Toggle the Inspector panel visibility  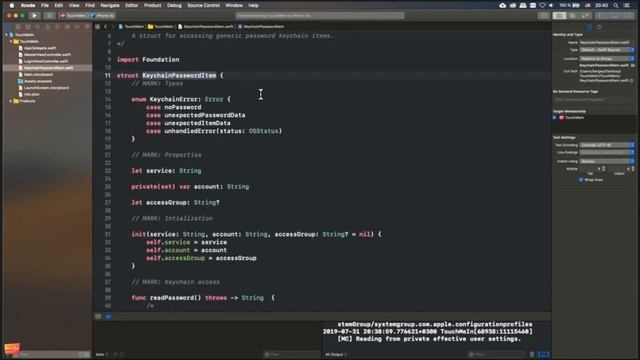[628, 16]
